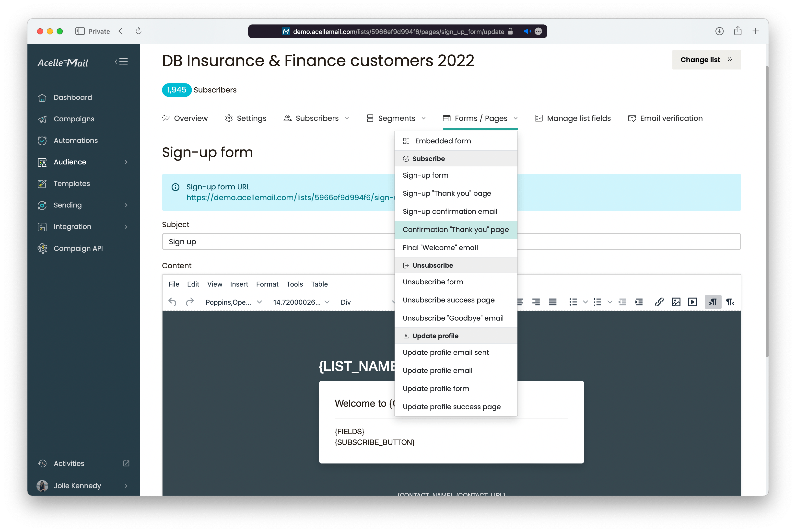This screenshot has height=532, width=796.
Task: Click the undo arrow in the editor
Action: (172, 302)
